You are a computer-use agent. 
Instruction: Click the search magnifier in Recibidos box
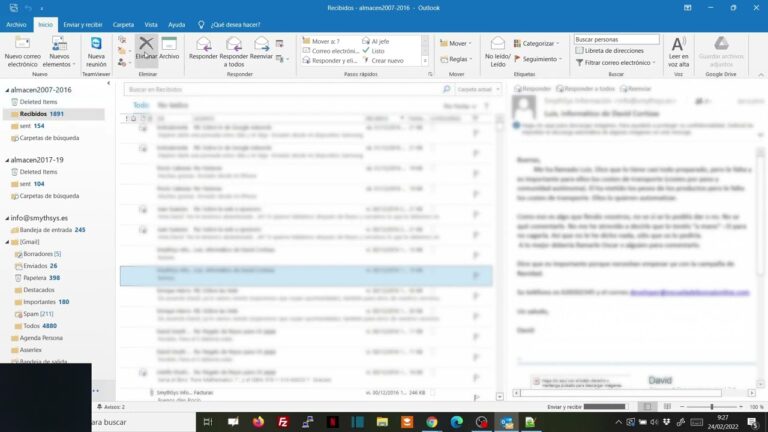pos(446,90)
